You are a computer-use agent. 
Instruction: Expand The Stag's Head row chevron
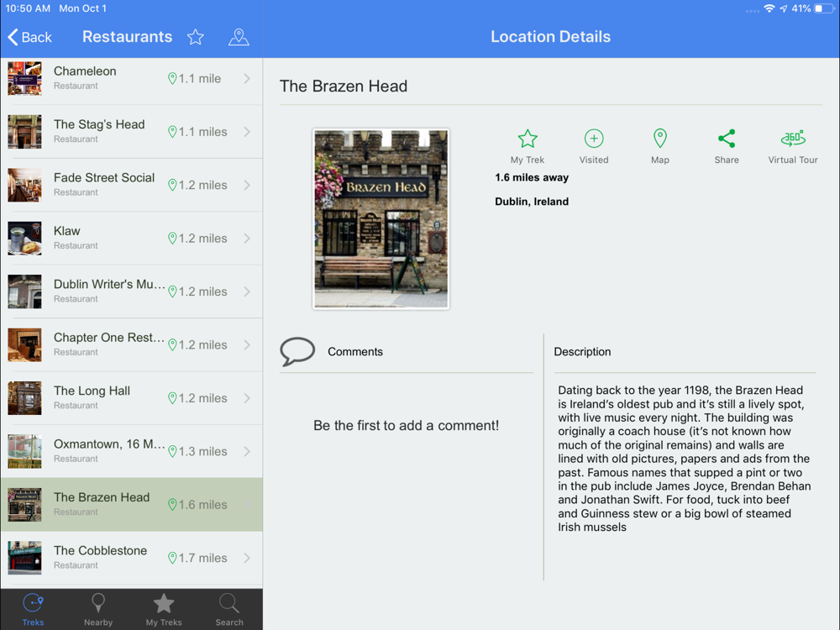coord(247,132)
